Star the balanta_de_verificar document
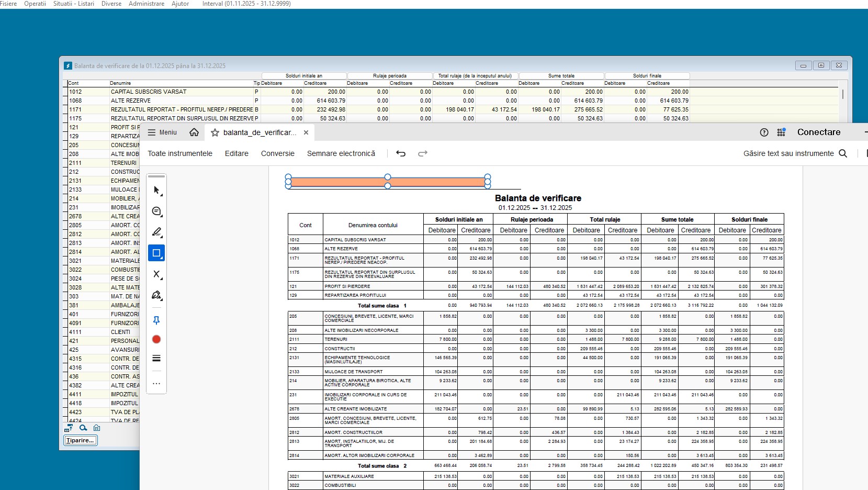 click(x=215, y=132)
